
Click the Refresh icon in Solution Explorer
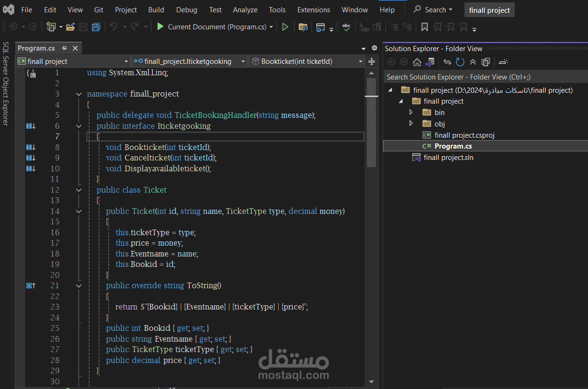point(460,62)
